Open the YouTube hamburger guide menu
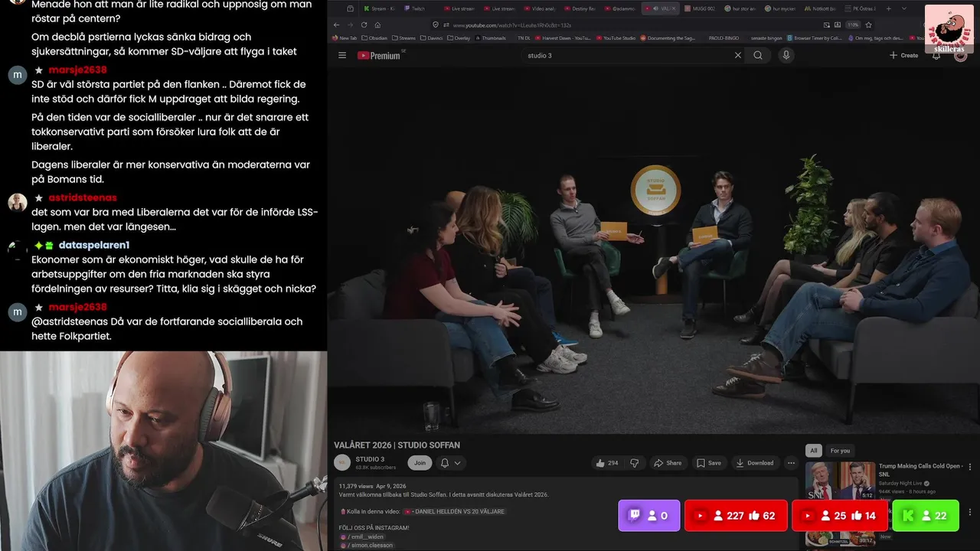980x551 pixels. [x=342, y=55]
